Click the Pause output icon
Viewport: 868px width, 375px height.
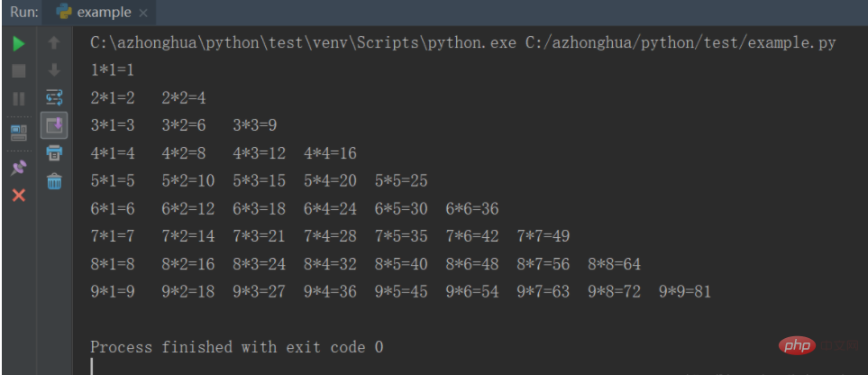pyautogui.click(x=18, y=98)
